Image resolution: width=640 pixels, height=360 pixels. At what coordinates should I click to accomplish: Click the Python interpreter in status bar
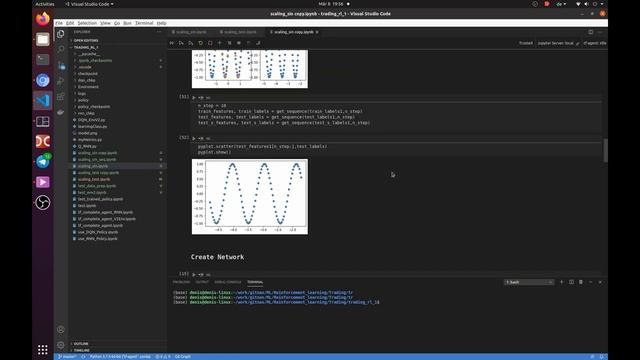point(120,357)
